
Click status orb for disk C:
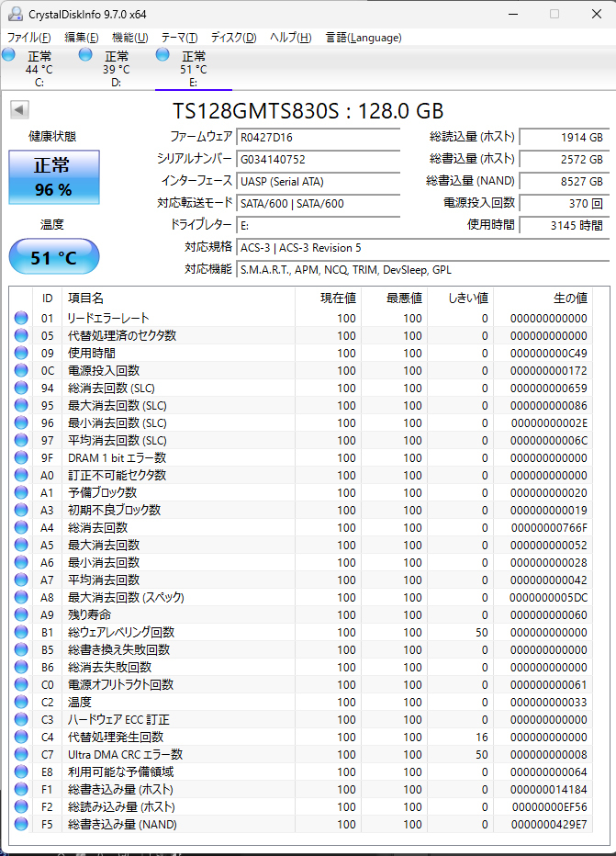(8, 54)
